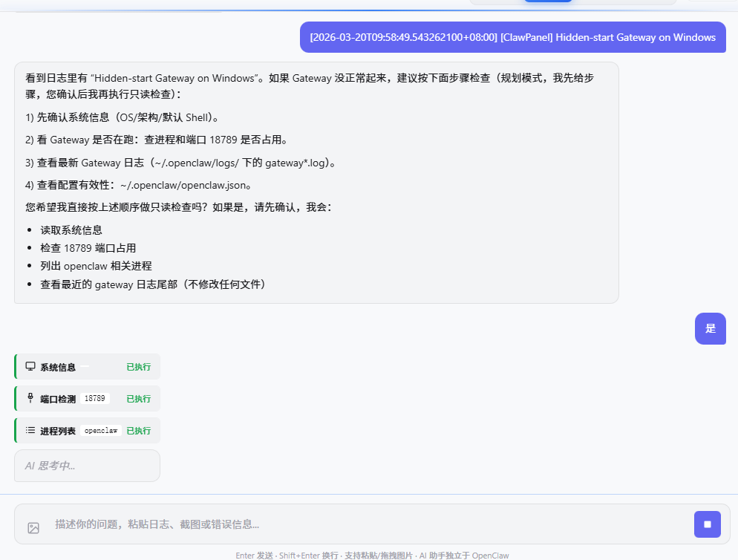Image resolution: width=738 pixels, height=560 pixels.
Task: Open the image attachment icon in message bar
Action: pos(33,527)
